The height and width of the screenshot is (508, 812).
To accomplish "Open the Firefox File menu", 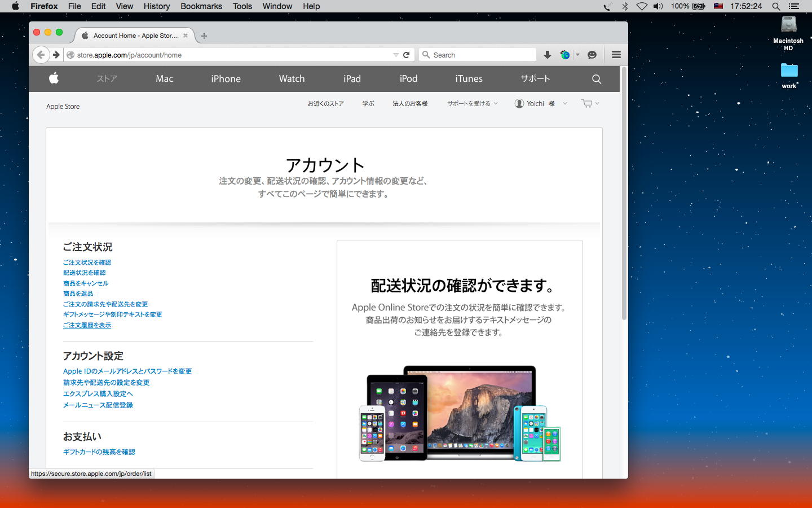I will point(74,6).
